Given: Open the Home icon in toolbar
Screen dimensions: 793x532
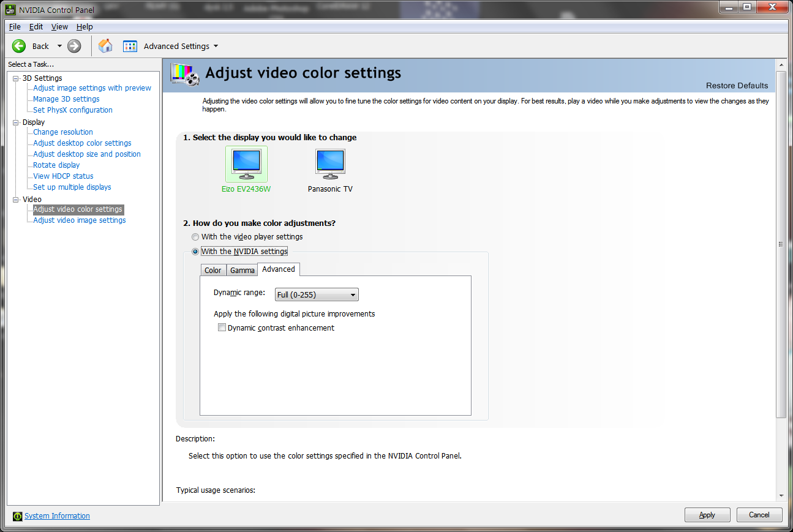Looking at the screenshot, I should [x=105, y=46].
